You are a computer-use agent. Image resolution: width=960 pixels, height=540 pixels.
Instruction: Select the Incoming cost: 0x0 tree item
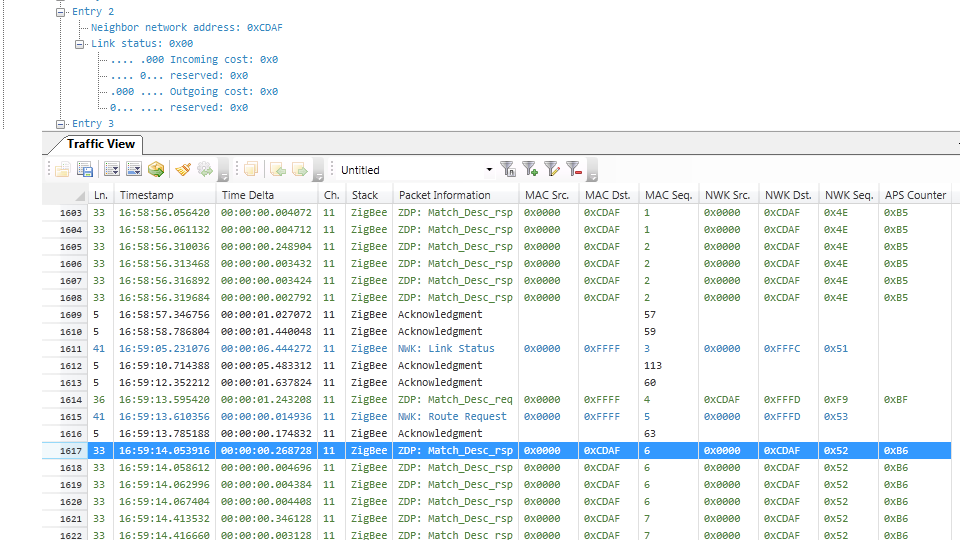click(x=194, y=59)
